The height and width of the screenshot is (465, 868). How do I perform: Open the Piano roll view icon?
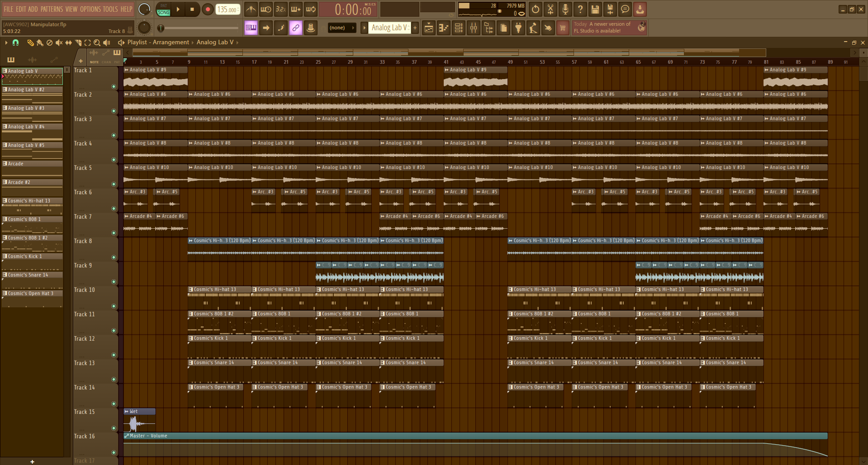click(444, 28)
